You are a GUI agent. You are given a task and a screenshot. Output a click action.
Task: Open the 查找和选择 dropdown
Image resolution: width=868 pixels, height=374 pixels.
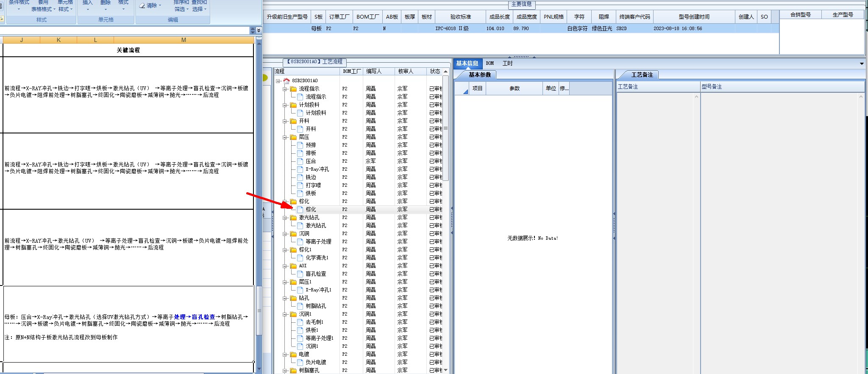(199, 6)
